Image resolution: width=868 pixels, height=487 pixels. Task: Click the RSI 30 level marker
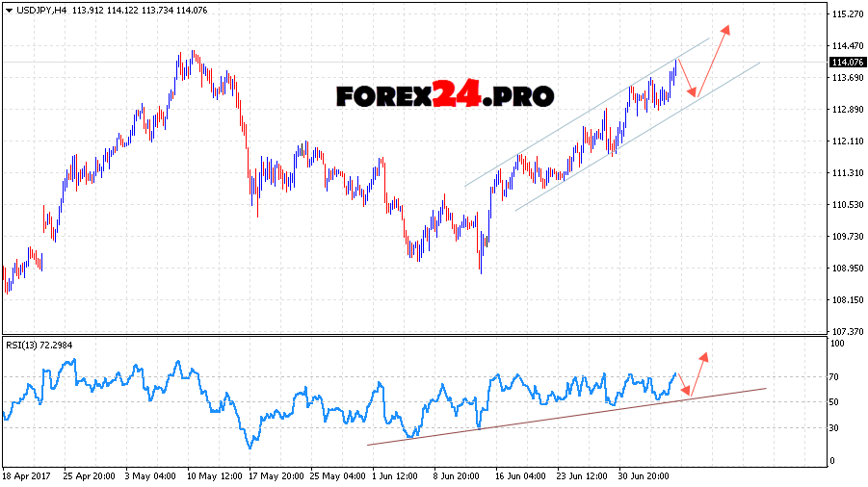(x=836, y=427)
